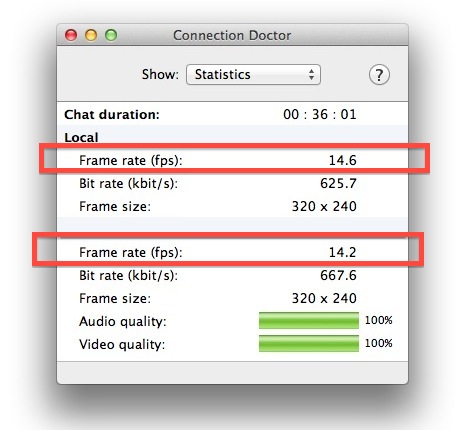Click the dropdown stepper arrows beside Statistics
Viewport: 465px width, 430px height.
coord(311,75)
